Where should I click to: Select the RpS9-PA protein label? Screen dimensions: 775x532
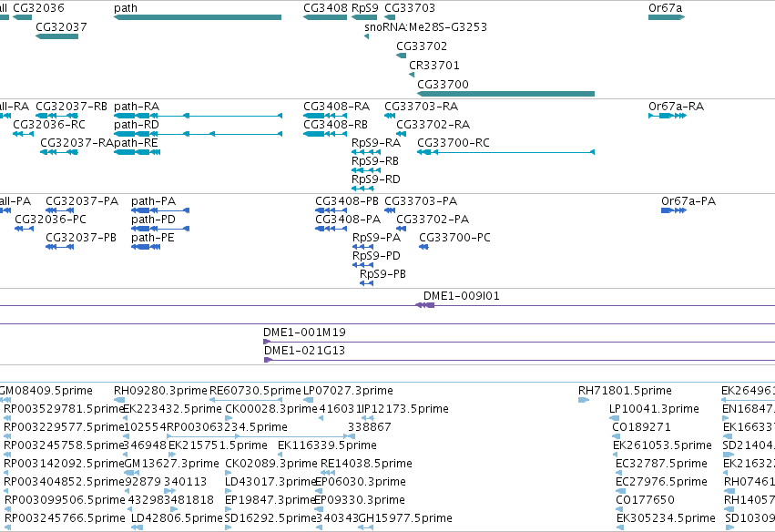(377, 238)
